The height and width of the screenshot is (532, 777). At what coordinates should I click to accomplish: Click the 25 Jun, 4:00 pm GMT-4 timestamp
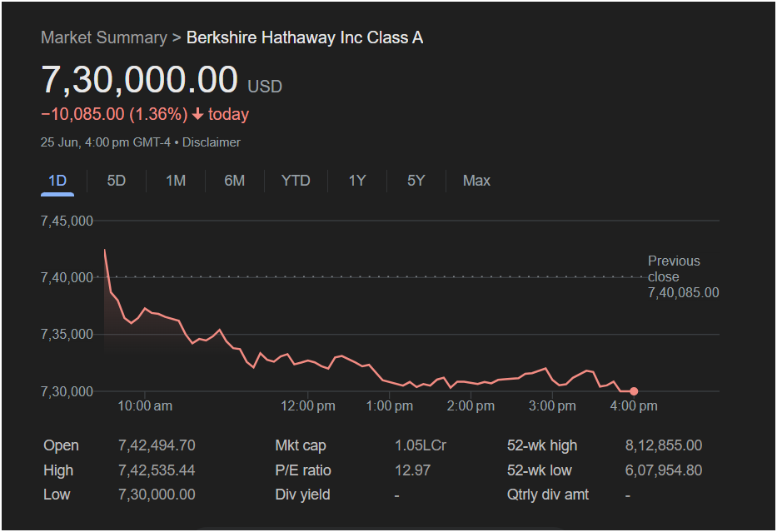(x=106, y=142)
